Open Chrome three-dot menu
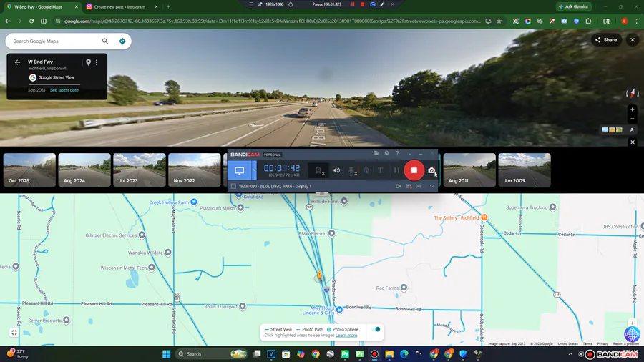Viewport: 644px width, 362px height. [x=636, y=21]
